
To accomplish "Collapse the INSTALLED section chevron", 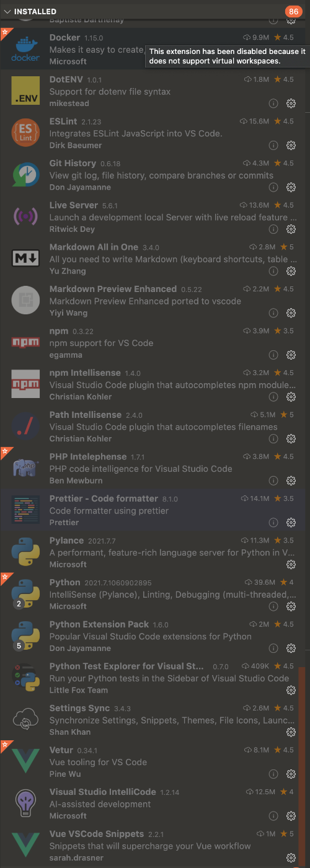I will click(7, 12).
